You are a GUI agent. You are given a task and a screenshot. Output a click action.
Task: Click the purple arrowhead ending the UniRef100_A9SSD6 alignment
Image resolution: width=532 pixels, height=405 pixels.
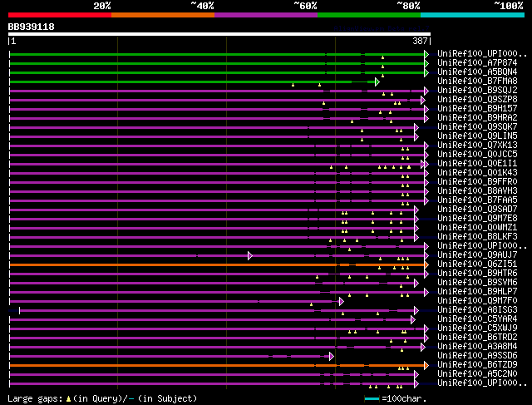pyautogui.click(x=332, y=357)
